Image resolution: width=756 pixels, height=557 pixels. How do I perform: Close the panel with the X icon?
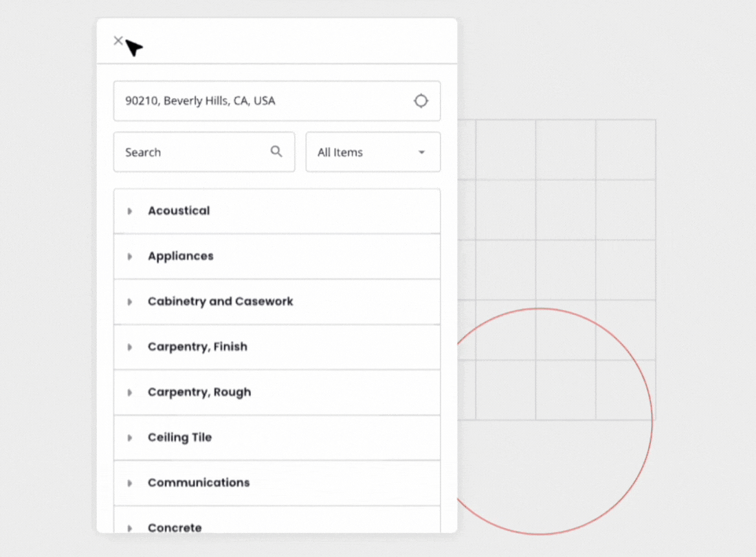[x=118, y=41]
